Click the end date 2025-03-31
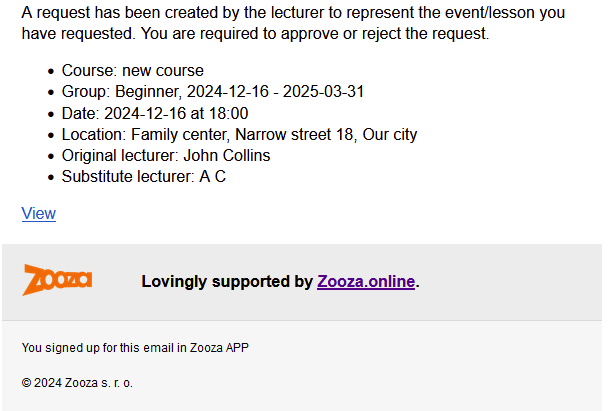615x411 pixels. click(x=324, y=92)
